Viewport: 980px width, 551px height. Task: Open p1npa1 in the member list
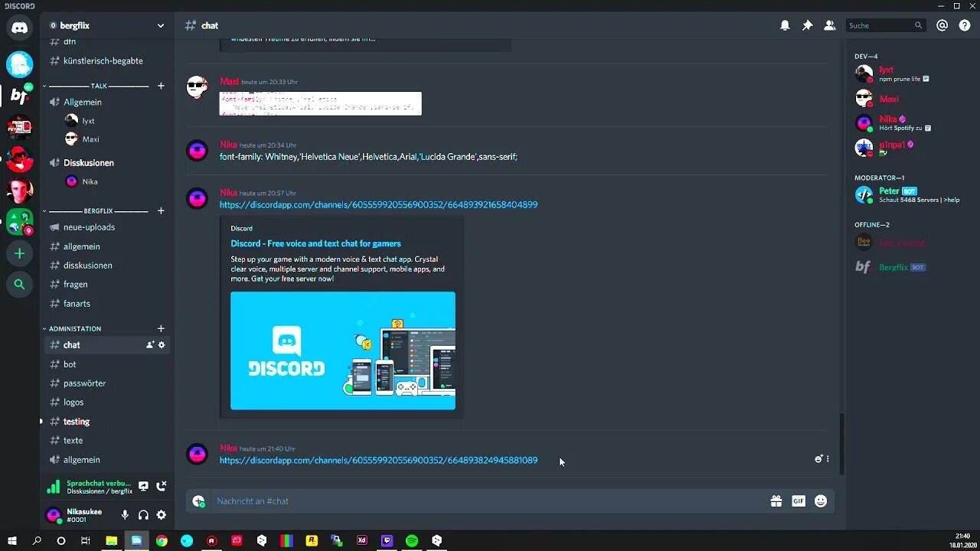(x=910, y=148)
